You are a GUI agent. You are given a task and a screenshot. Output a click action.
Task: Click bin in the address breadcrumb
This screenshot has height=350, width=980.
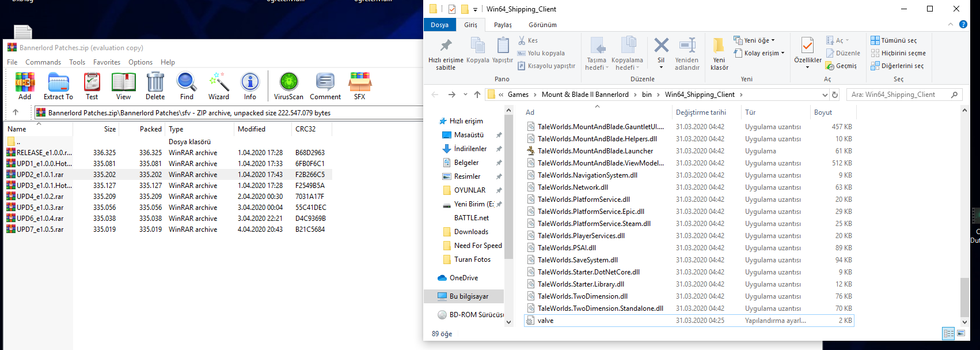point(647,95)
